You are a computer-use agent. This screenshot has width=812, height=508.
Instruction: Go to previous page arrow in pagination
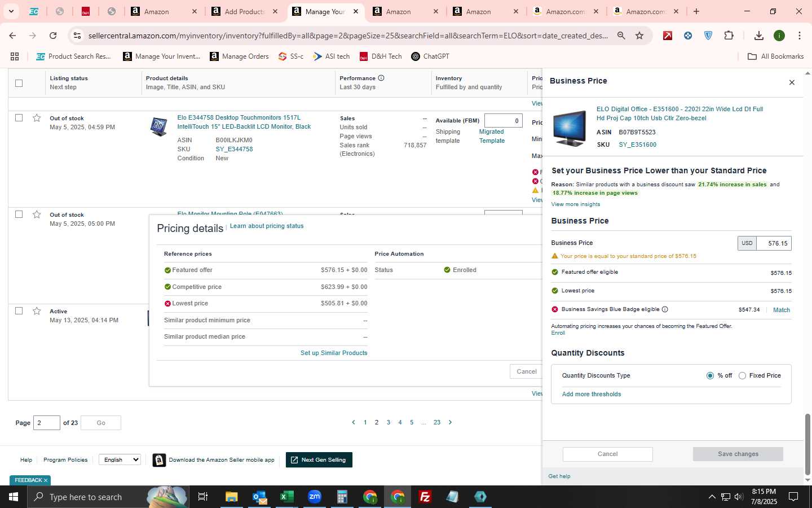point(354,422)
